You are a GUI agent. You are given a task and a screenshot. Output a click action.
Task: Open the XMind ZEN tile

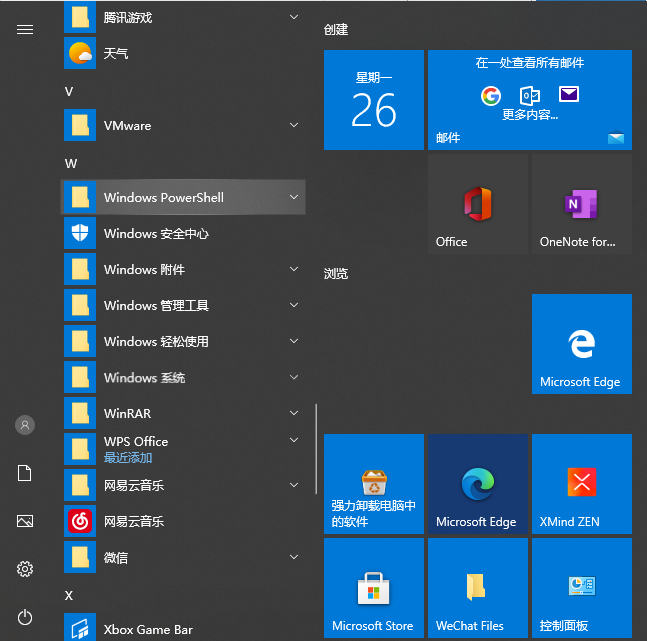coord(581,485)
